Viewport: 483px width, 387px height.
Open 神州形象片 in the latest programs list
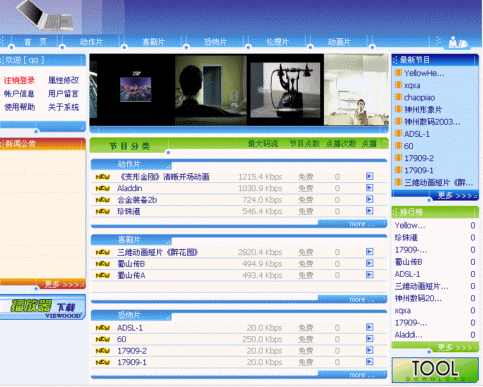(x=423, y=110)
